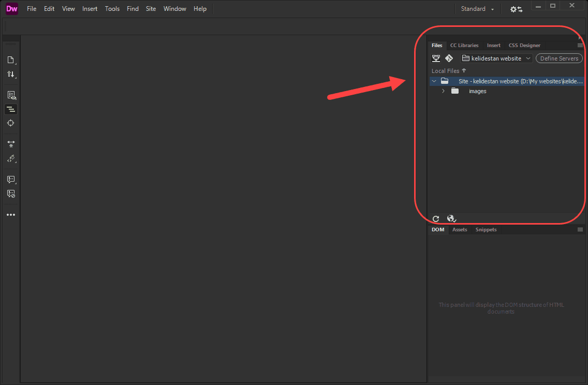Viewport: 588px width, 385px height.
Task: Open Customize Toolbar three-dots icon
Action: [x=11, y=215]
